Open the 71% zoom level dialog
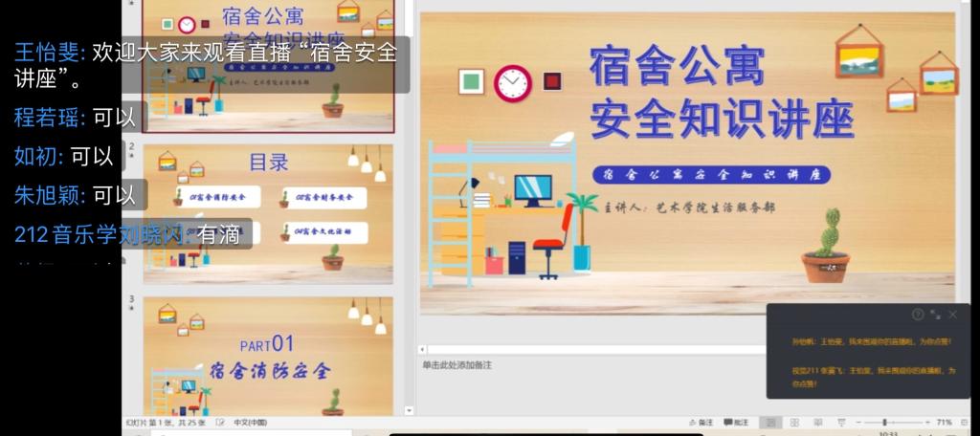The width and height of the screenshot is (980, 436). click(x=944, y=423)
